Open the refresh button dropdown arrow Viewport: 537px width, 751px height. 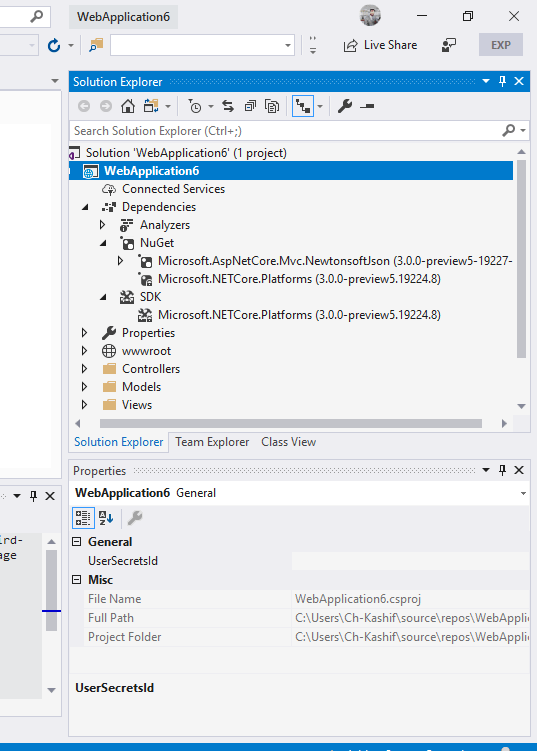[x=71, y=46]
